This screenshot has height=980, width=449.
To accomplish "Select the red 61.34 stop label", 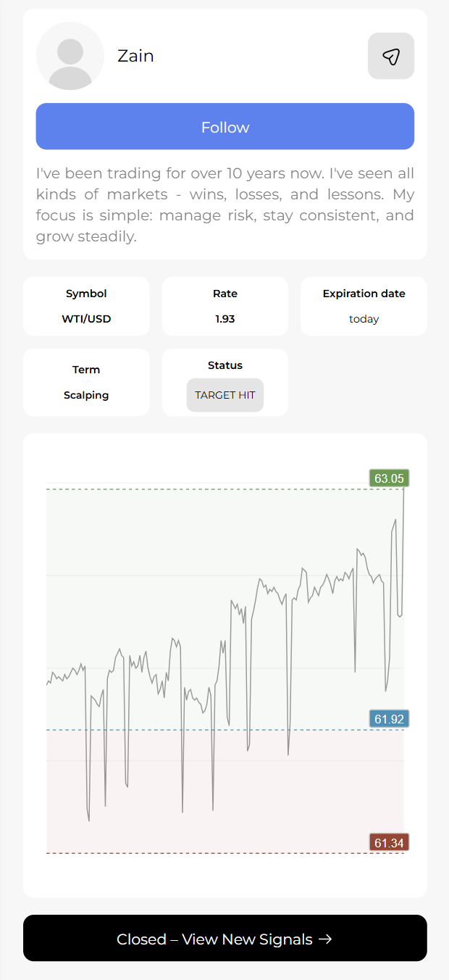I will pos(390,842).
